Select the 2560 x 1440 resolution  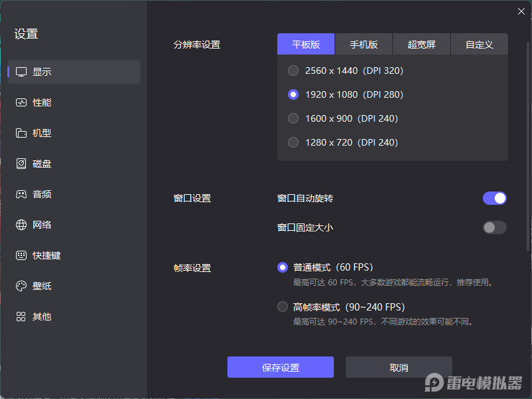(293, 70)
